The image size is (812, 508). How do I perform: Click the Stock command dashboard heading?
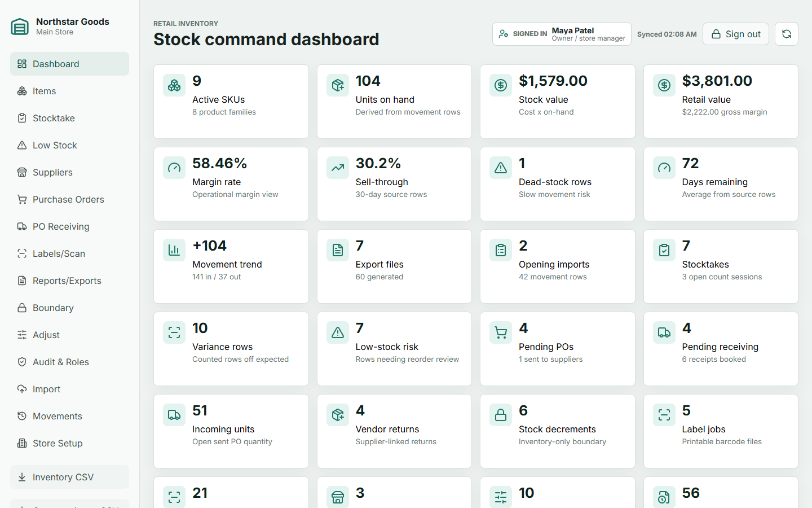pos(266,39)
